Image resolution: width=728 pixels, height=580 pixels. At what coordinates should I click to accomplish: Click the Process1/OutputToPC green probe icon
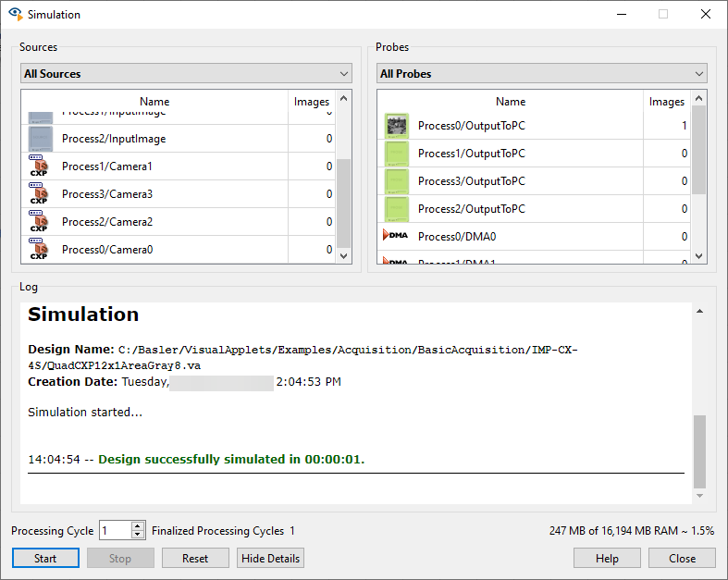point(397,154)
